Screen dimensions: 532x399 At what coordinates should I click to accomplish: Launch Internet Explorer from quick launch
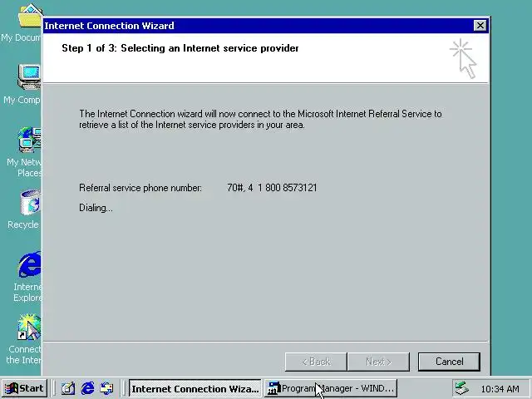point(87,388)
